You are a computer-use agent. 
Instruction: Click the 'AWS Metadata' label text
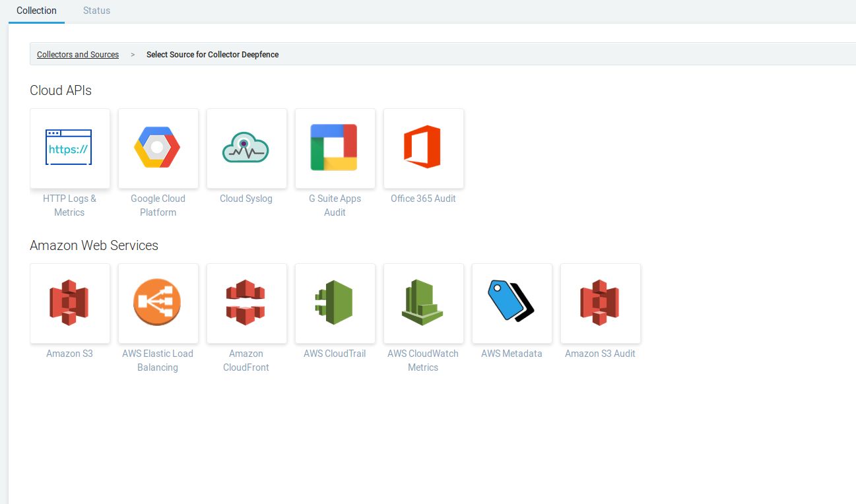point(511,354)
